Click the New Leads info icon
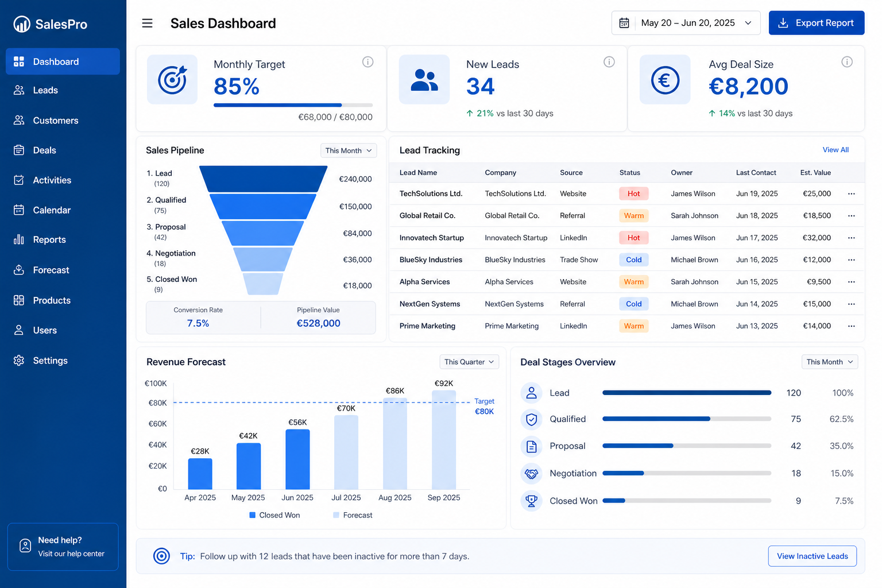Viewport: 882px width, 588px height. click(x=609, y=62)
